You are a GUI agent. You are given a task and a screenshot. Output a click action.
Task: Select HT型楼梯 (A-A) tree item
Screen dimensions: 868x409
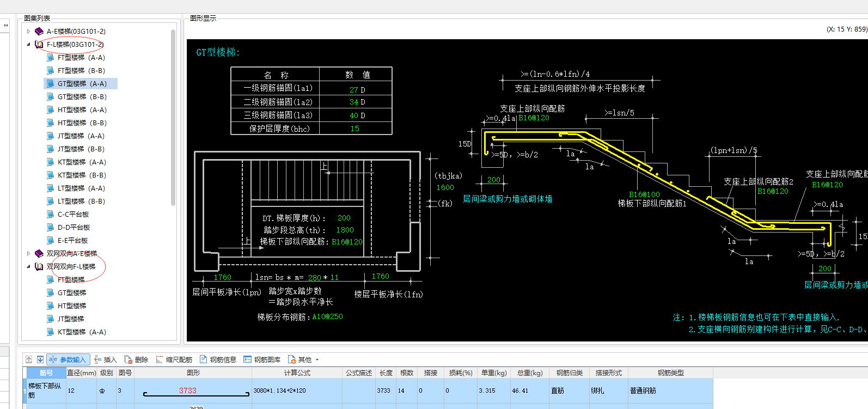click(x=82, y=110)
